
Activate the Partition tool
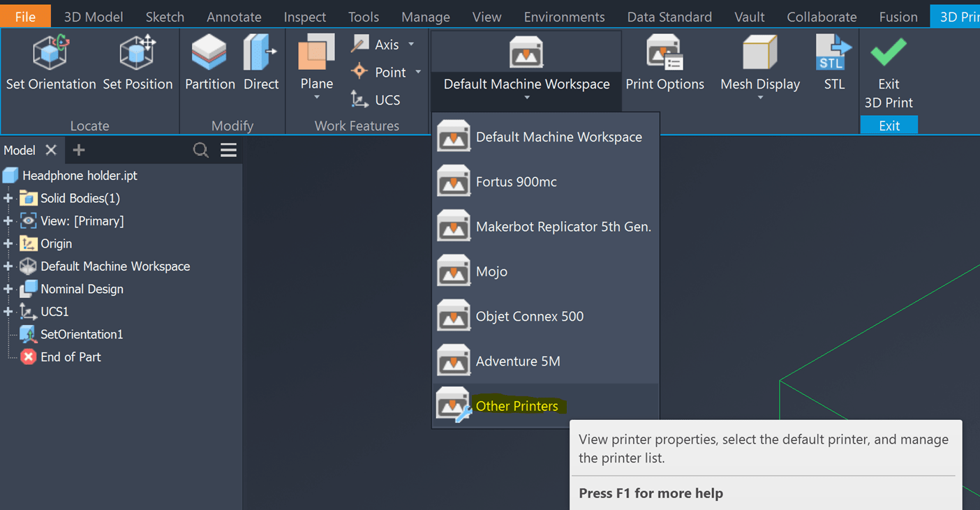pyautogui.click(x=209, y=64)
